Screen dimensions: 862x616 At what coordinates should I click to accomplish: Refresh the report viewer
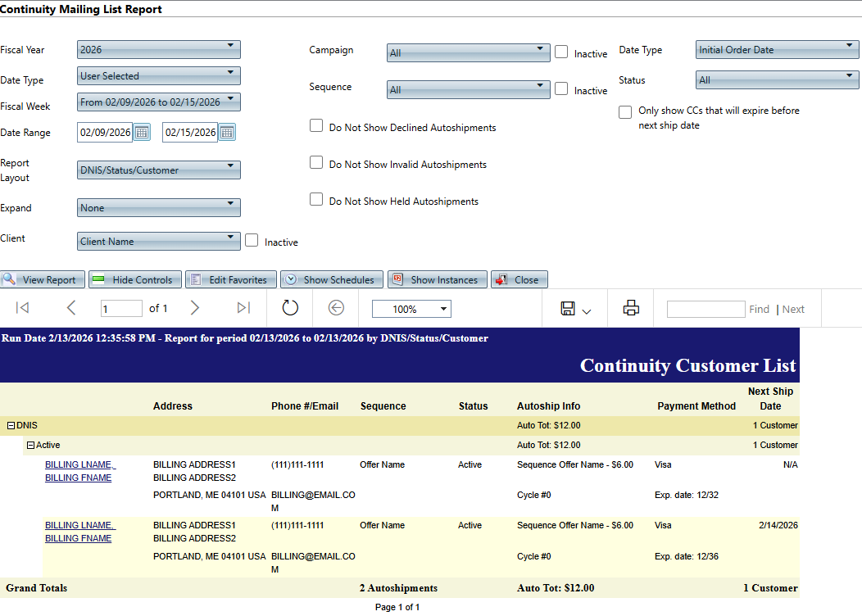point(290,308)
